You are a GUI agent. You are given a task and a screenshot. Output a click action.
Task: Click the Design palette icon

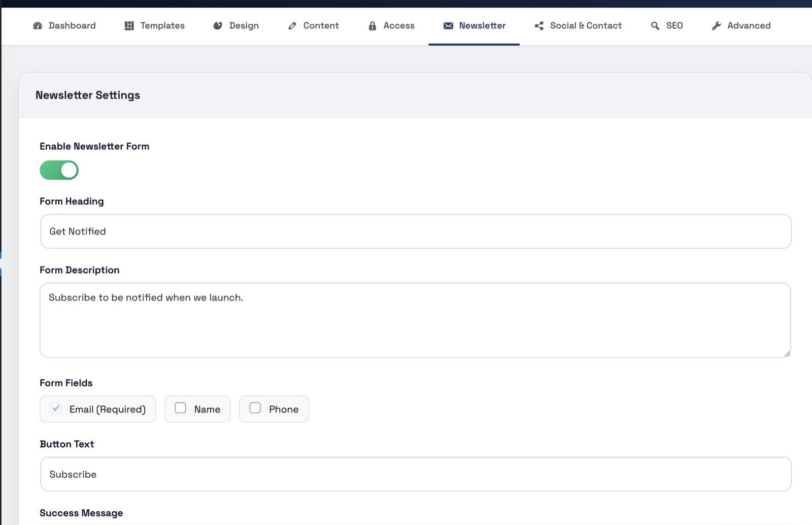[218, 25]
